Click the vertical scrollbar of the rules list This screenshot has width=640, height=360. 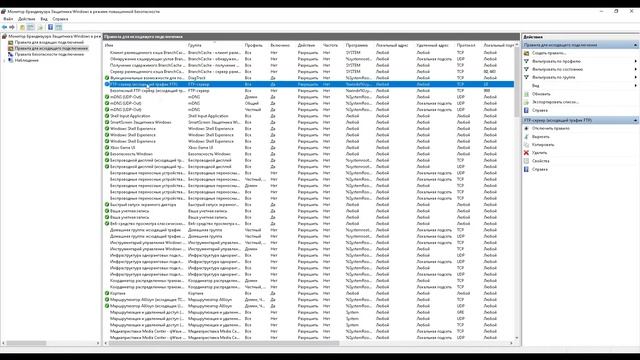point(517,82)
